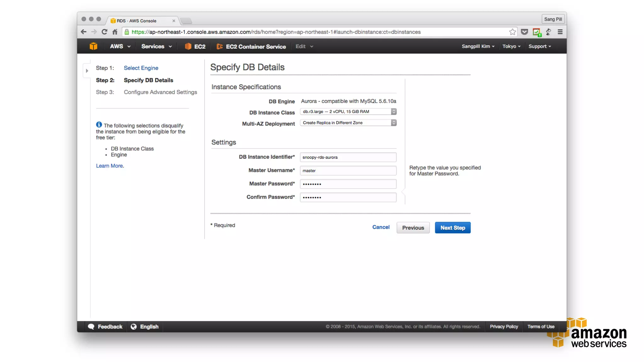The height and width of the screenshot is (362, 644).
Task: Click the Learn More link
Action: [x=110, y=166]
